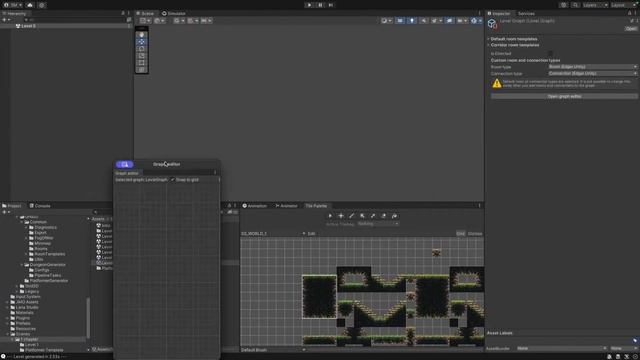The image size is (640, 360).
Task: Toggle the Gizmos button in Tile Palette
Action: [x=475, y=233]
